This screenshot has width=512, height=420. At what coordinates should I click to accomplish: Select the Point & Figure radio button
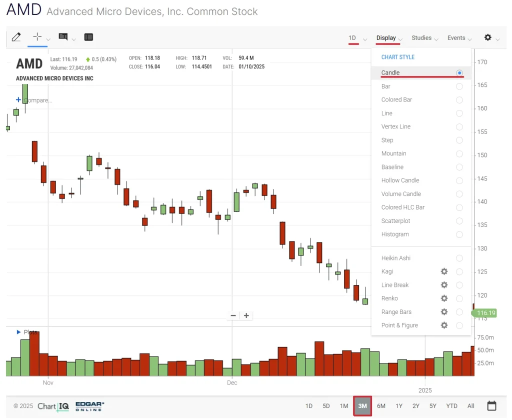pos(459,325)
